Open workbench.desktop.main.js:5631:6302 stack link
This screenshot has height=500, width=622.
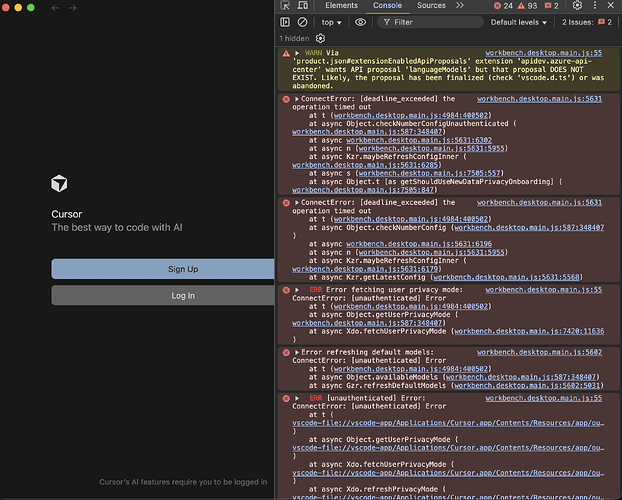click(419, 140)
